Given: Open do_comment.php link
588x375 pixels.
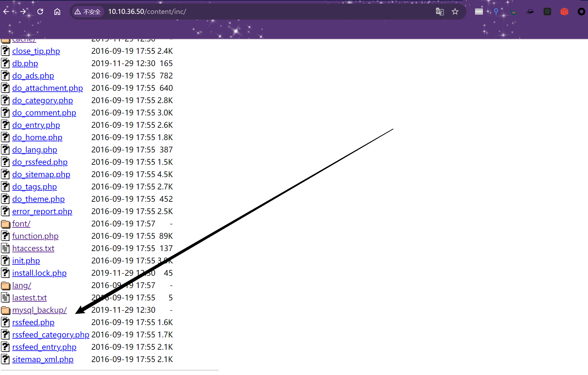Looking at the screenshot, I should 44,113.
